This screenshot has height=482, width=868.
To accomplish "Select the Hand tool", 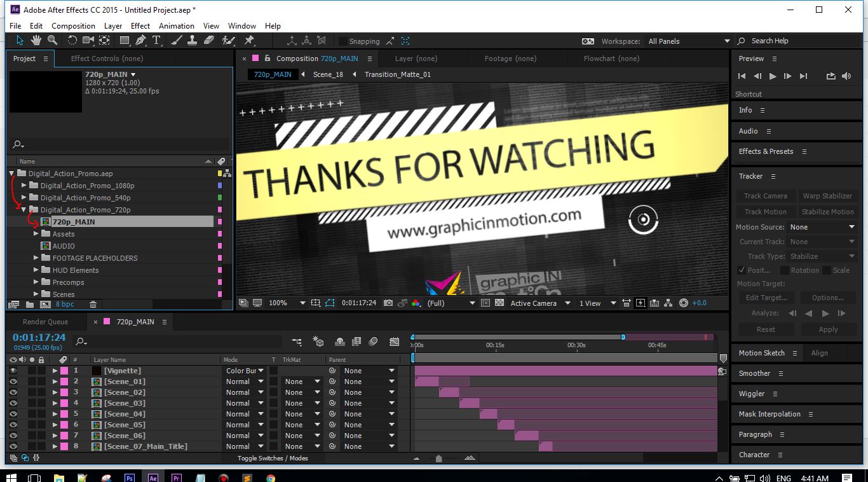I will coord(36,40).
